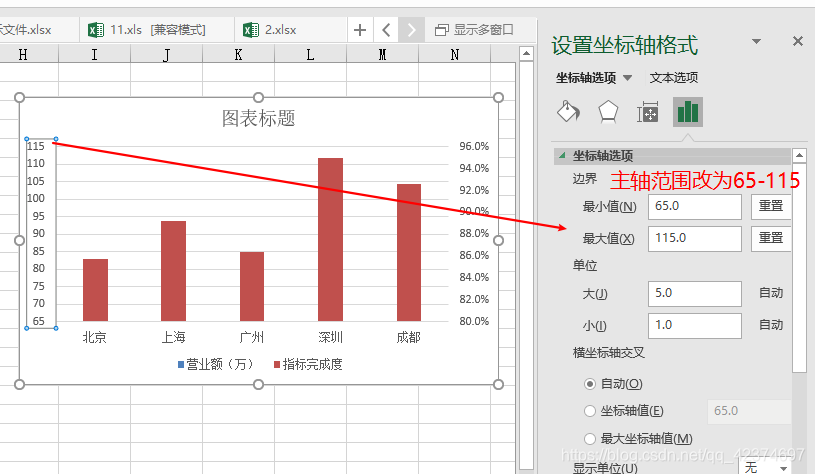
Task: Click the disabled 坐标轴值 field showing 65.0
Action: [x=749, y=411]
